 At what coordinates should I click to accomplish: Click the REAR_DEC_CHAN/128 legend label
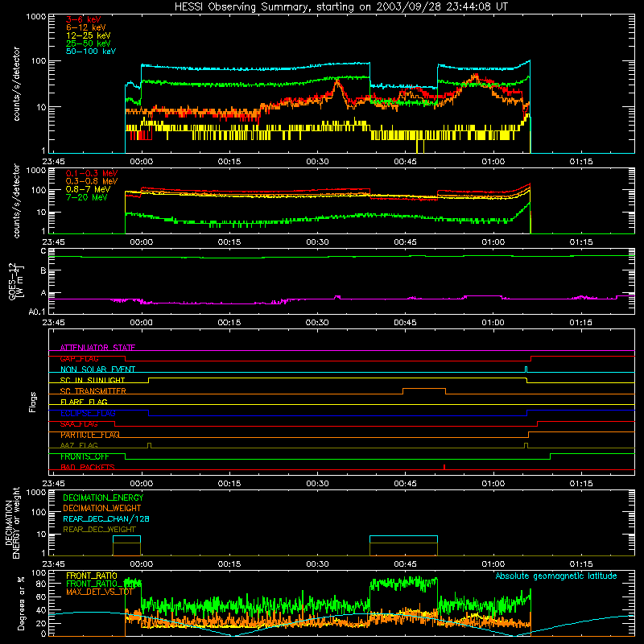[106, 518]
